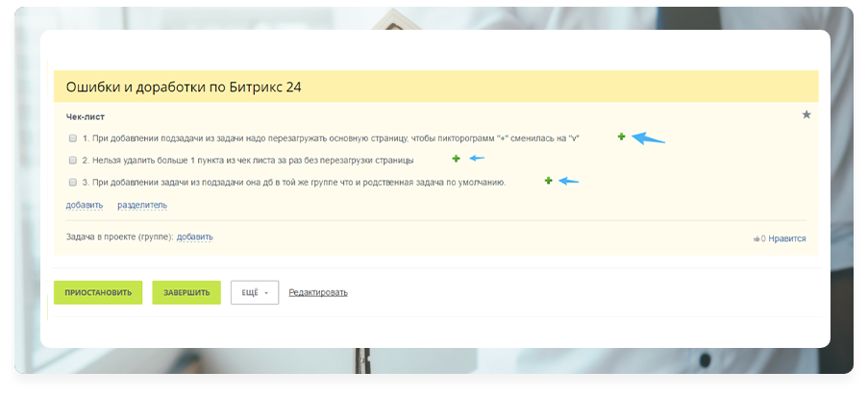Click the Нравится like link
The width and height of the screenshot is (868, 396).
[787, 238]
